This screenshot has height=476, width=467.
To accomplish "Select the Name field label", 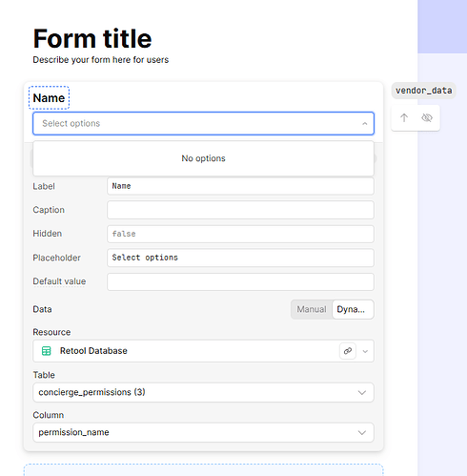I will pyautogui.click(x=49, y=98).
